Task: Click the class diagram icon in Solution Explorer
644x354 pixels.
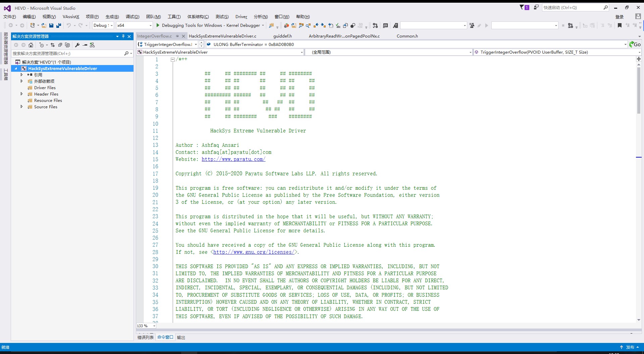Action: click(92, 45)
